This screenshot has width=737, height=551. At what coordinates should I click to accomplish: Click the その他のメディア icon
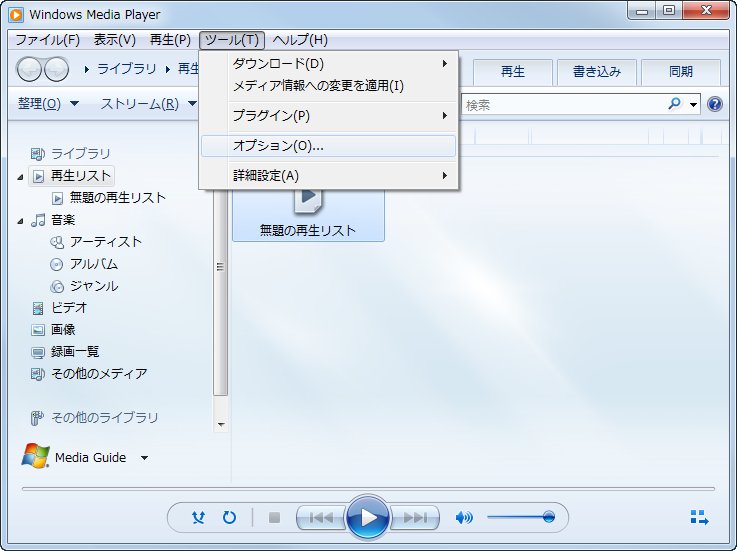point(38,374)
